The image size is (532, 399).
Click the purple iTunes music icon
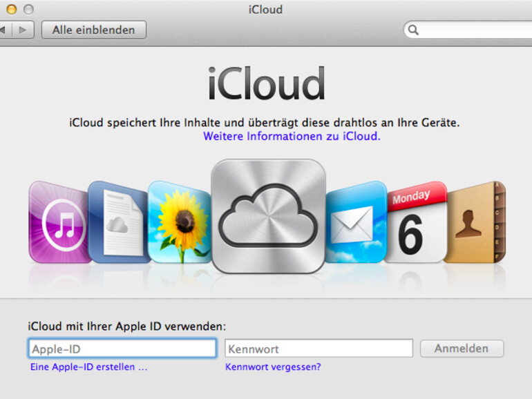(59, 222)
